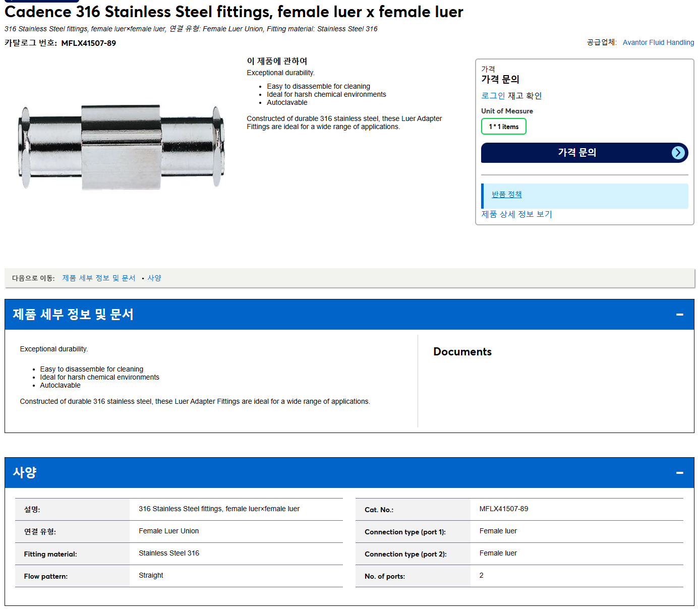This screenshot has width=698, height=616.
Task: Click the 로그인 link
Action: 493,96
